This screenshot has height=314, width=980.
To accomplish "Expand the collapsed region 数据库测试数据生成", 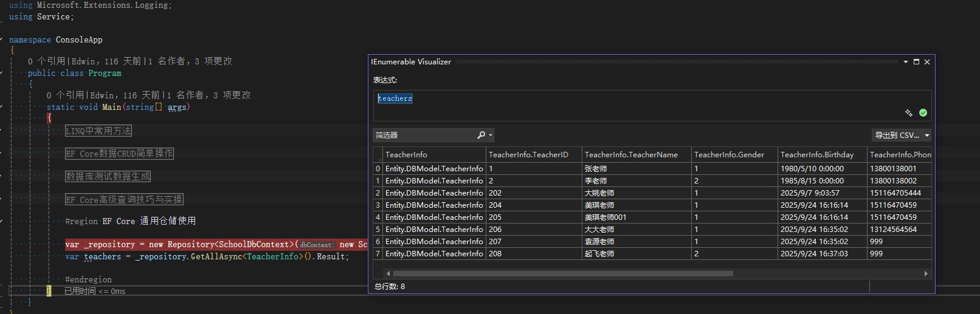I will (x=108, y=176).
